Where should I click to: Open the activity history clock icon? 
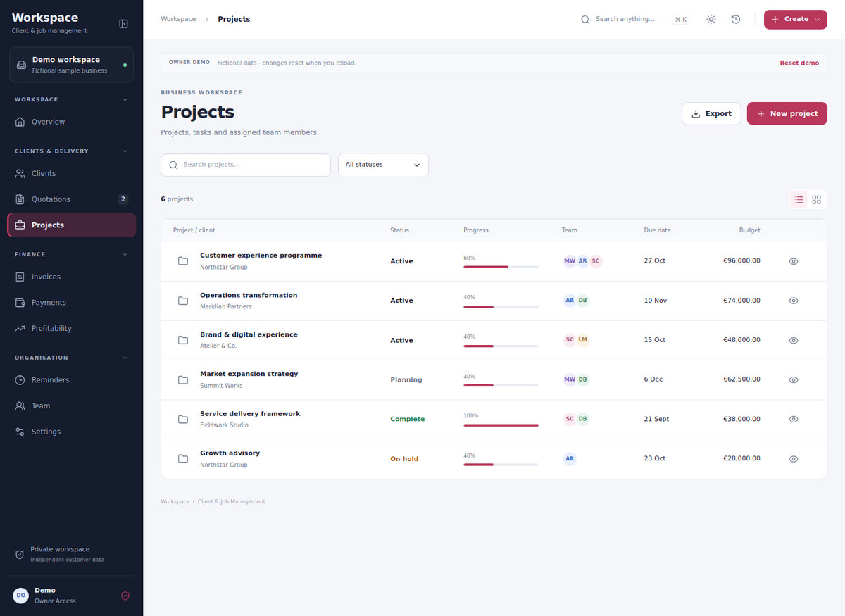pyautogui.click(x=736, y=20)
